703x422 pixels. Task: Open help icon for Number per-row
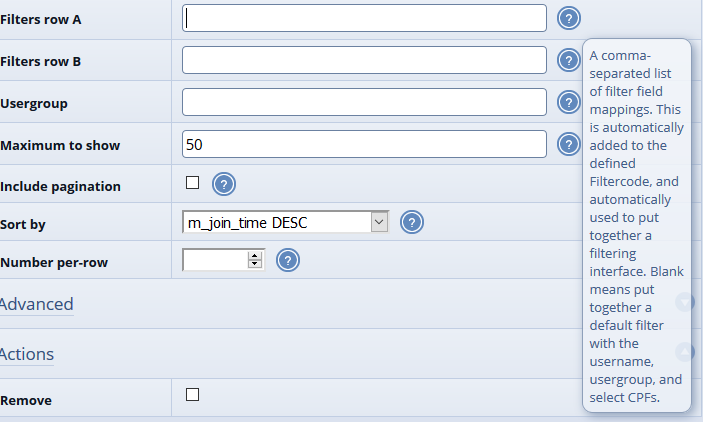pyautogui.click(x=288, y=261)
